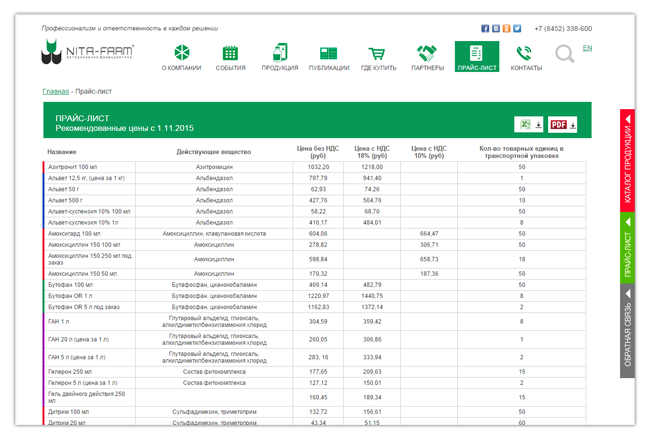Select the ПРАЙС-ЛИСТ menu item
The image size is (650, 438).
coord(477,56)
